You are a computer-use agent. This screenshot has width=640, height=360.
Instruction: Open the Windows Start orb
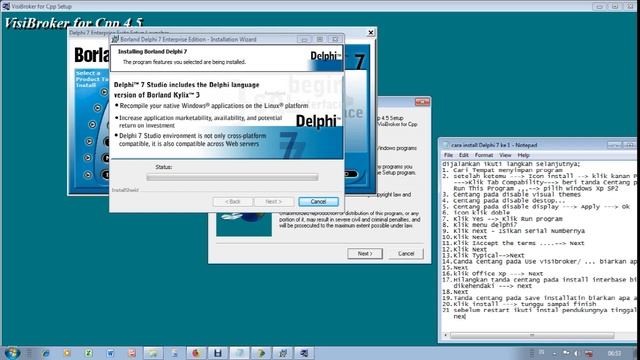click(x=11, y=353)
